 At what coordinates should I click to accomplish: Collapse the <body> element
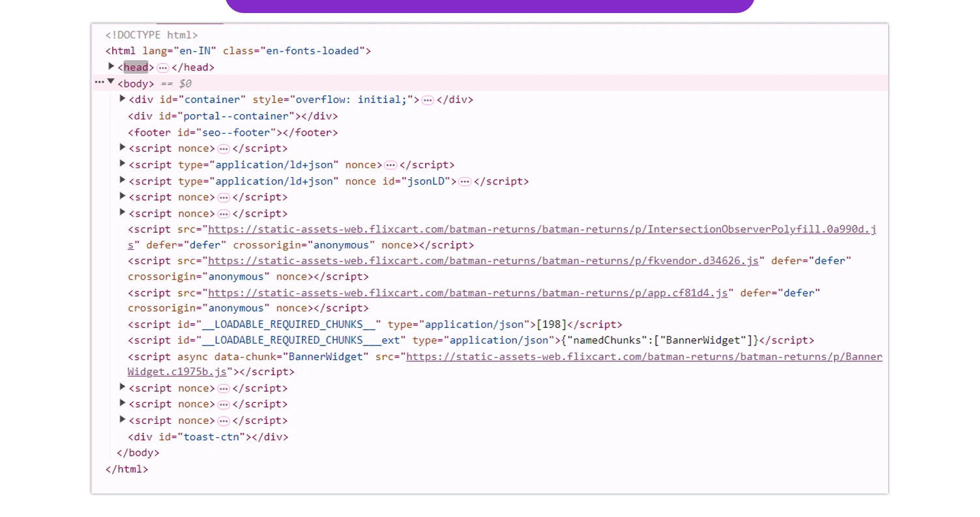(111, 82)
